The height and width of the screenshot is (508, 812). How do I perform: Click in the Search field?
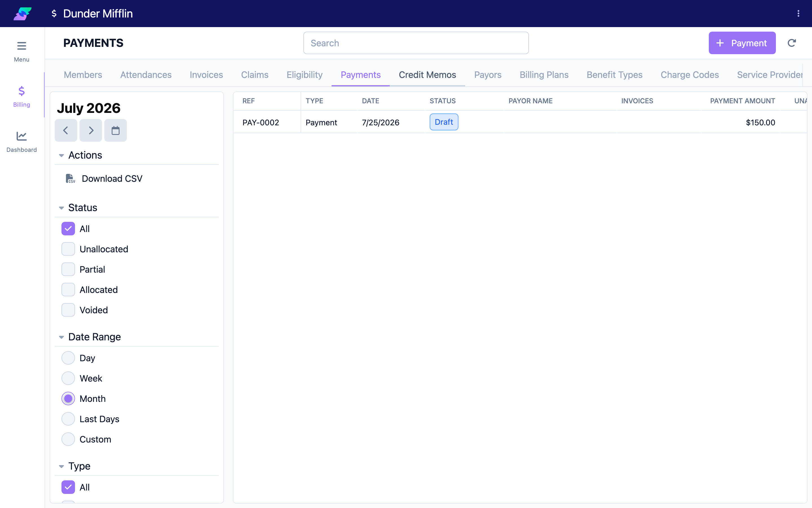416,43
